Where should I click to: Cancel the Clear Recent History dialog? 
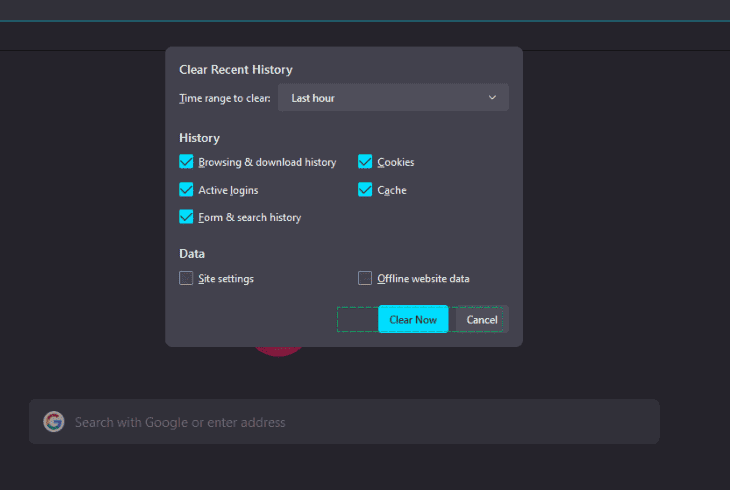tap(482, 320)
